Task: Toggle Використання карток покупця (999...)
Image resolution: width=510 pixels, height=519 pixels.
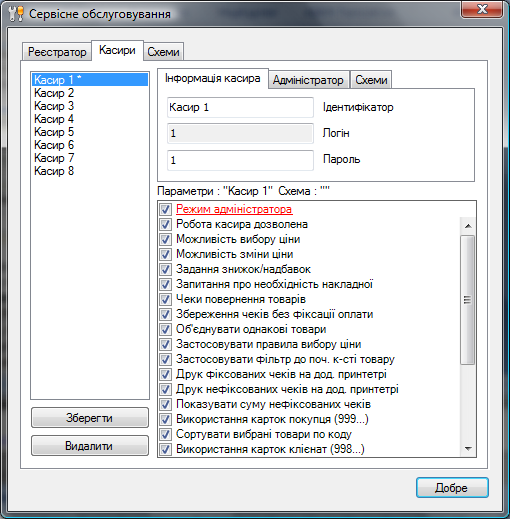Action: pos(165,419)
